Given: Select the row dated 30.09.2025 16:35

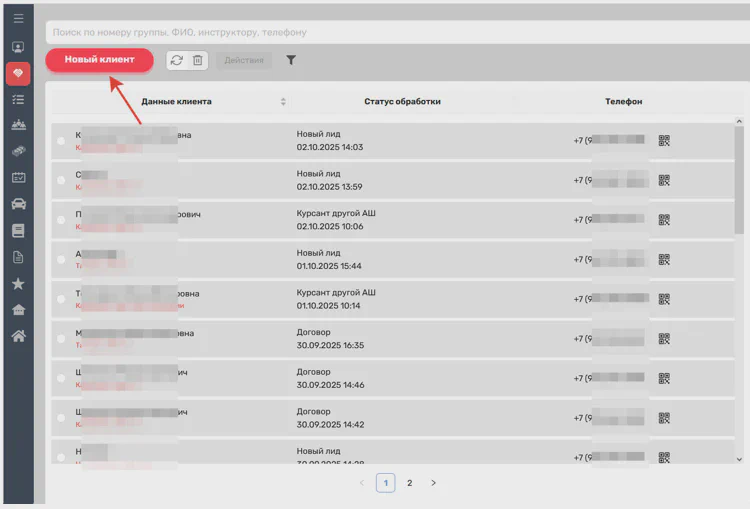Looking at the screenshot, I should [61, 339].
